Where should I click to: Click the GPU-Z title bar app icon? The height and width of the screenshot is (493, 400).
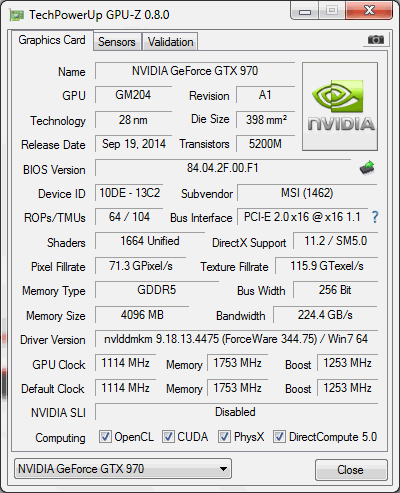17,15
